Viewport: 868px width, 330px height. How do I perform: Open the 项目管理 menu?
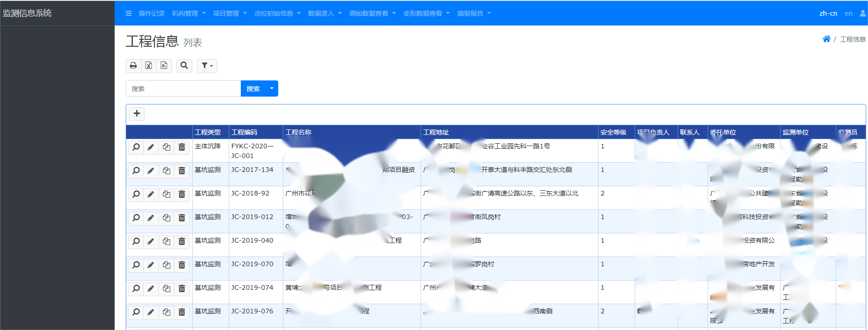point(230,13)
